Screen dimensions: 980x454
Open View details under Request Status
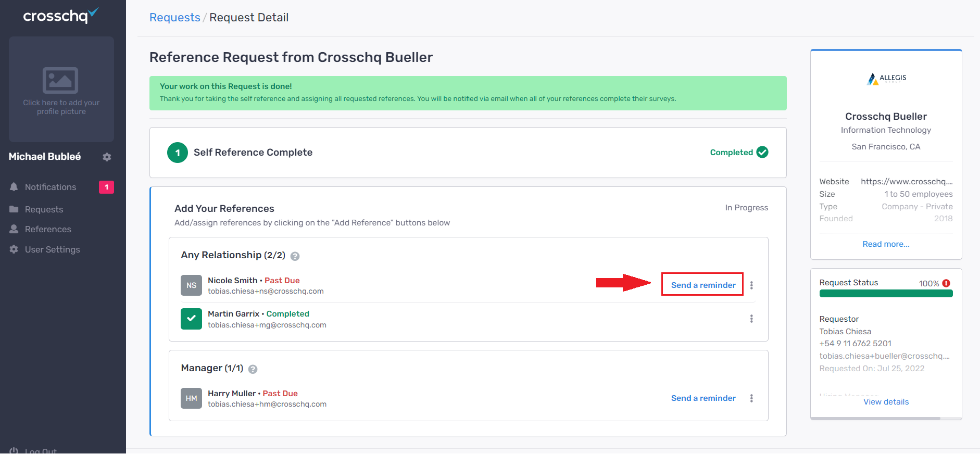pos(886,402)
